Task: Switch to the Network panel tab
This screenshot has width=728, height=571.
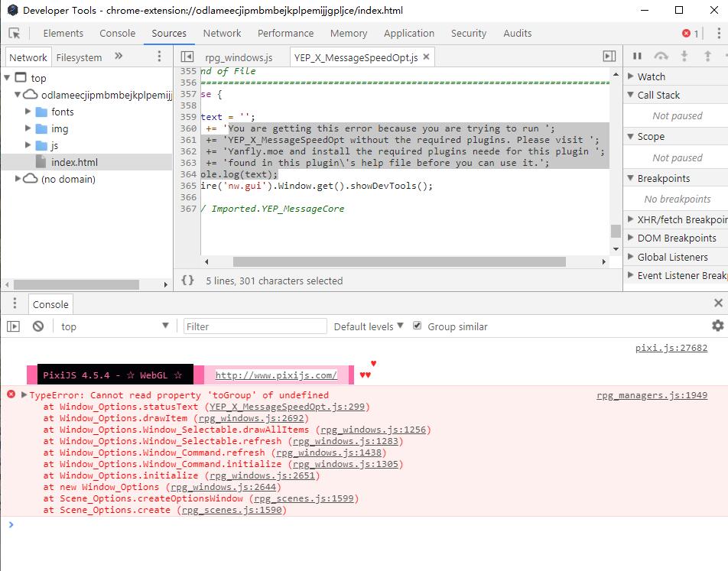Action: 222,34
